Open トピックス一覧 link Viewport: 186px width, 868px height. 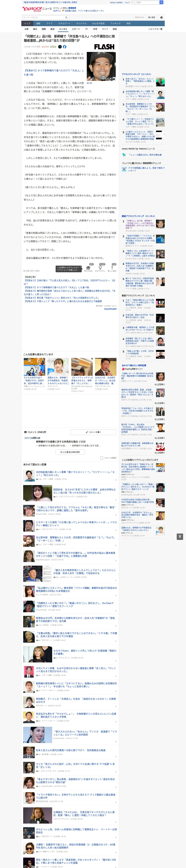[x=155, y=29]
